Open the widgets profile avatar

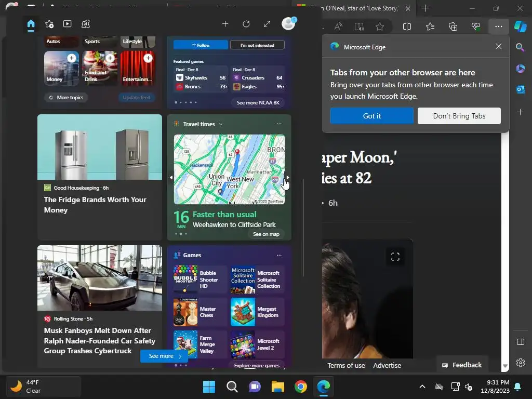tap(289, 24)
